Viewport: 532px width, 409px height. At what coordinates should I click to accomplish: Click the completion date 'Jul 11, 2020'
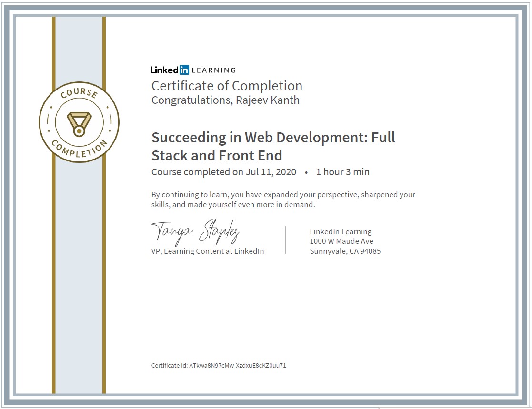tap(271, 172)
